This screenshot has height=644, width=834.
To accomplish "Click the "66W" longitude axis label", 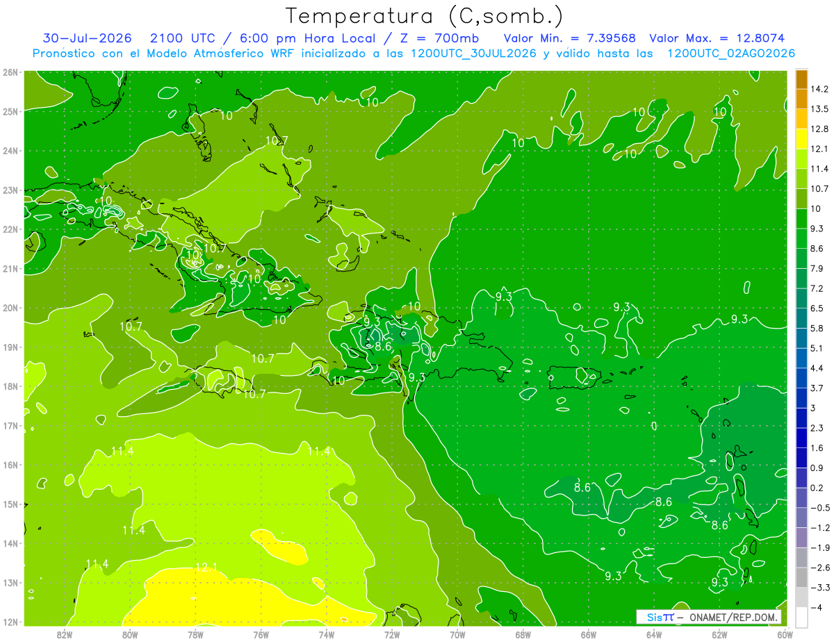I will coord(589,634).
